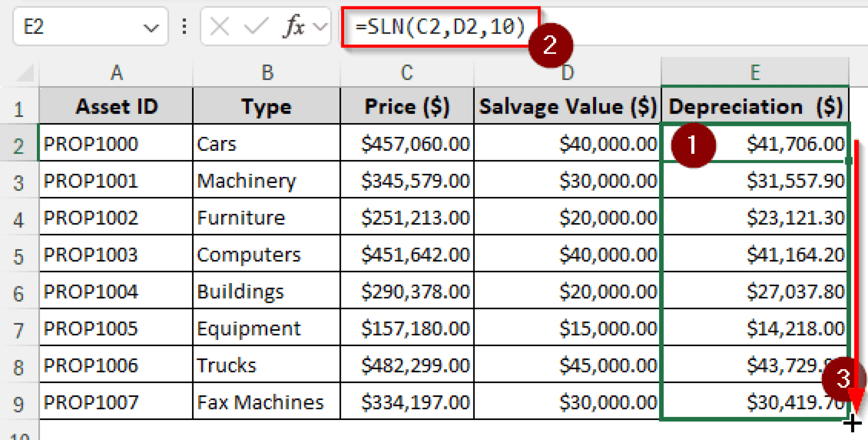Open the Insert Function (fx) dialog
Viewport: 868px width, 440px height.
click(294, 26)
